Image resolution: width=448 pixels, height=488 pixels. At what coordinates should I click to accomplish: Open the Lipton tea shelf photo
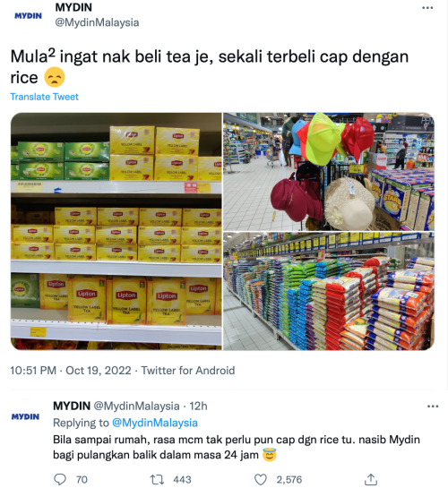click(x=116, y=231)
